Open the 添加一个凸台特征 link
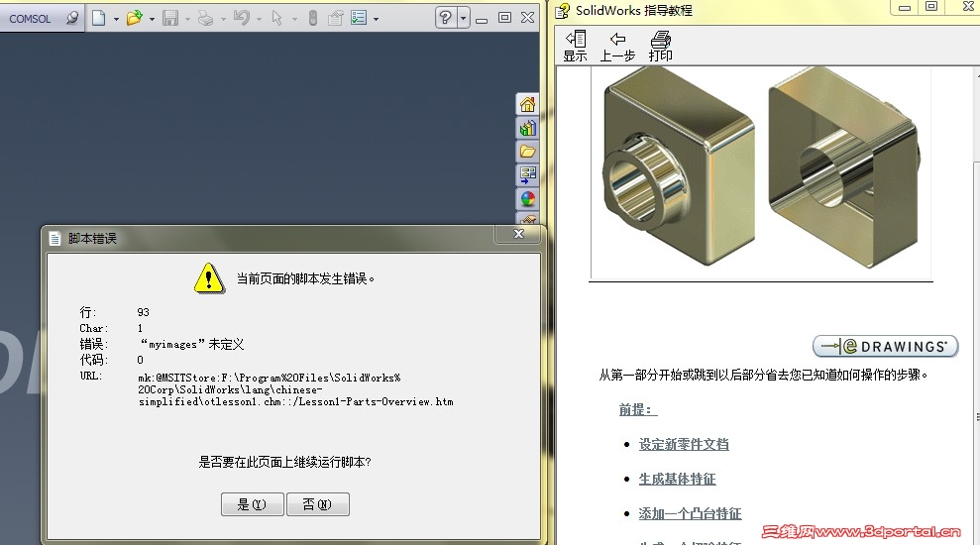Image resolution: width=980 pixels, height=545 pixels. point(690,513)
